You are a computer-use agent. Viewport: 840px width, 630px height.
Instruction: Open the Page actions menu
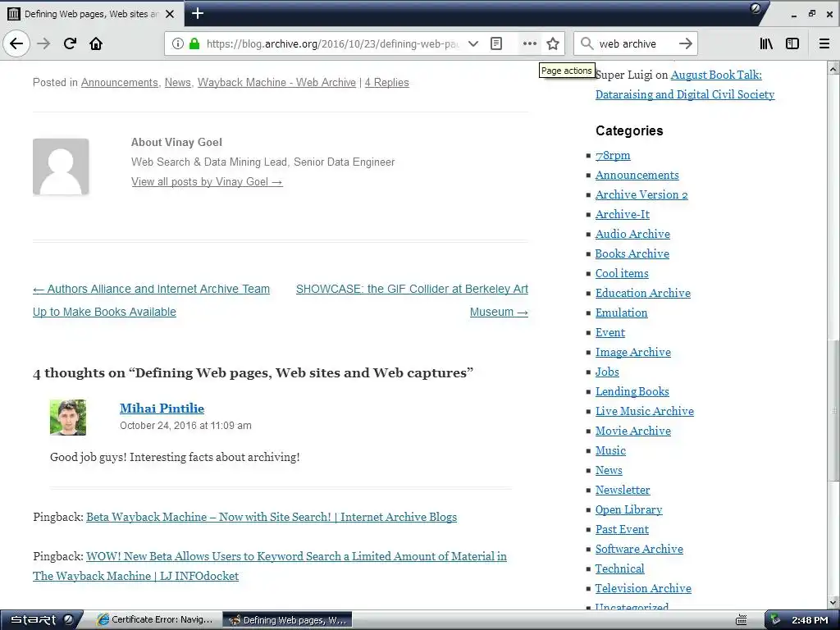pos(529,43)
